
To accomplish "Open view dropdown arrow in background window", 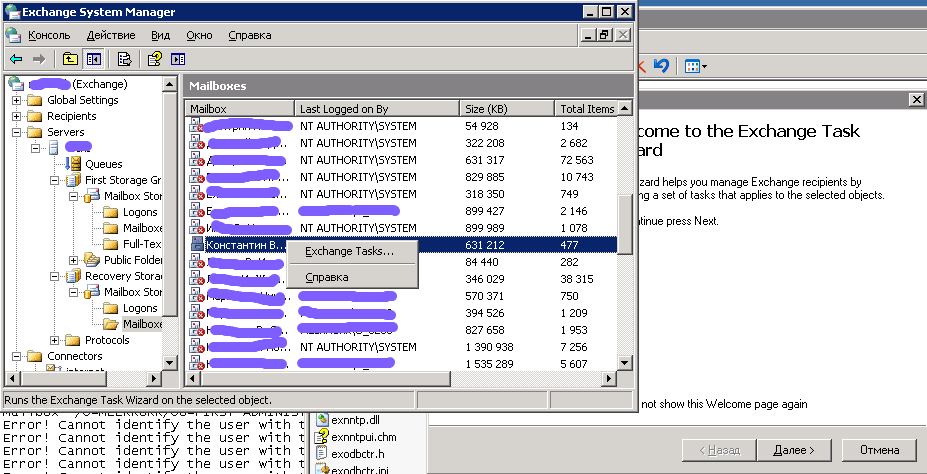I will click(x=704, y=66).
